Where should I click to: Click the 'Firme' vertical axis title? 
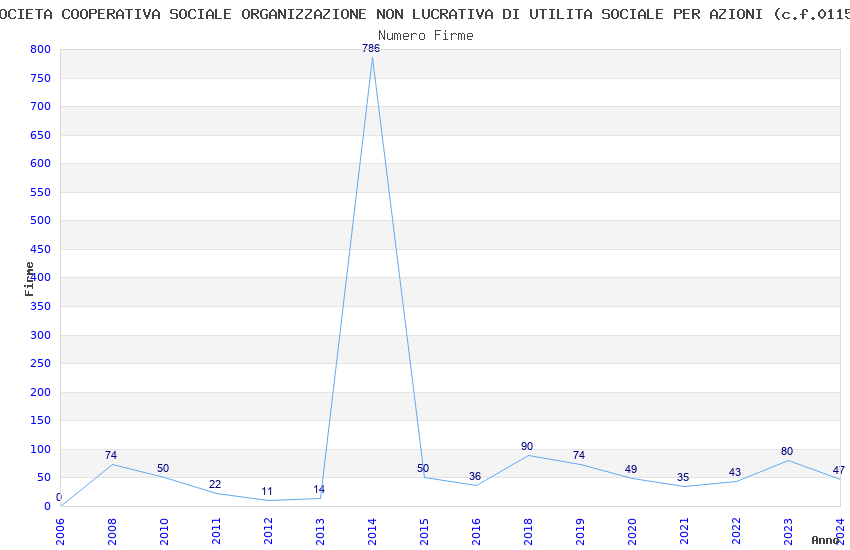29,279
